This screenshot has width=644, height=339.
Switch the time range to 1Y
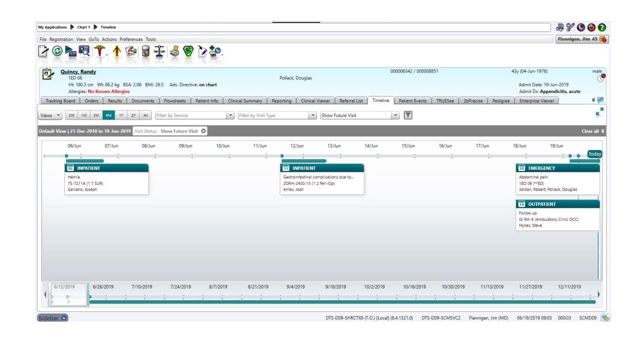121,115
